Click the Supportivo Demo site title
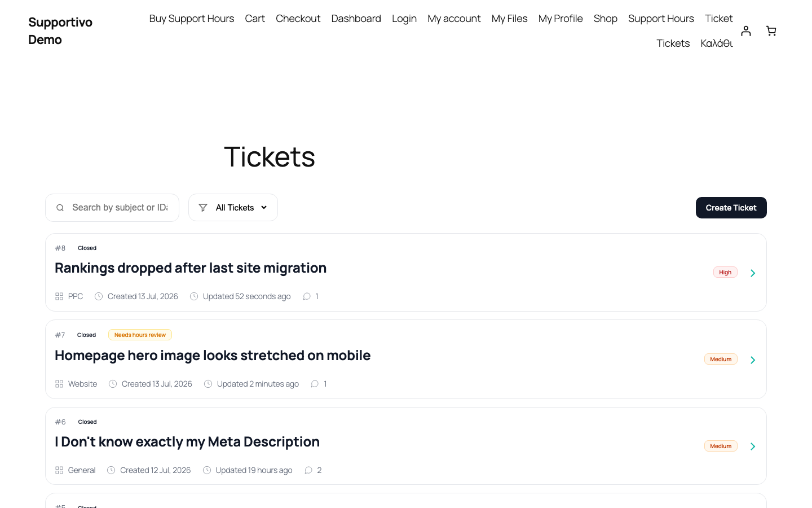This screenshot has width=812, height=508. pos(60,31)
